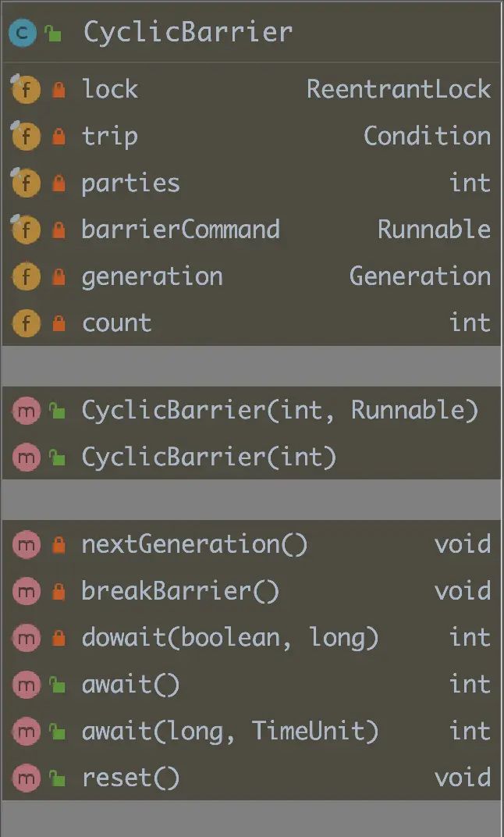The width and height of the screenshot is (504, 837).
Task: Click the field icon beside barrierCommand
Action: click(x=24, y=229)
